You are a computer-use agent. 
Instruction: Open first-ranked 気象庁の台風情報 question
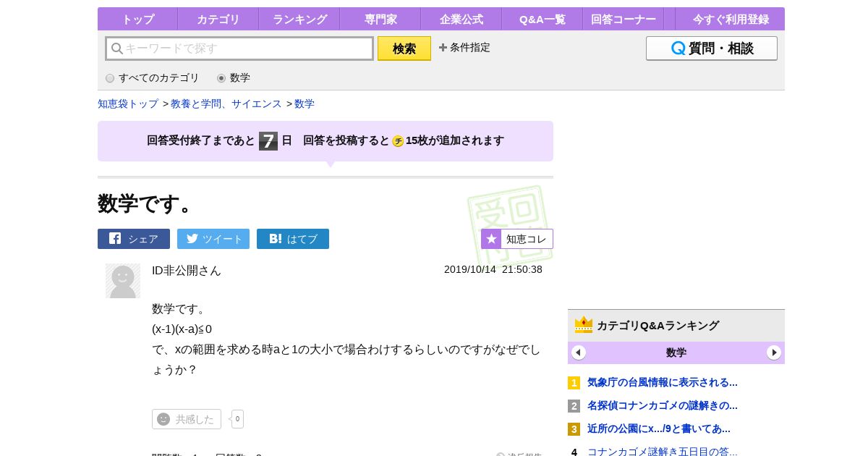point(662,382)
